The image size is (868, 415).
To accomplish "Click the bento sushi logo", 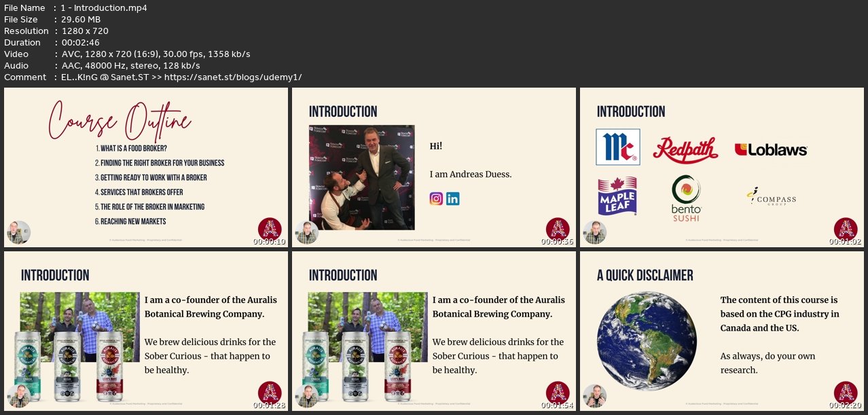I will [x=686, y=198].
